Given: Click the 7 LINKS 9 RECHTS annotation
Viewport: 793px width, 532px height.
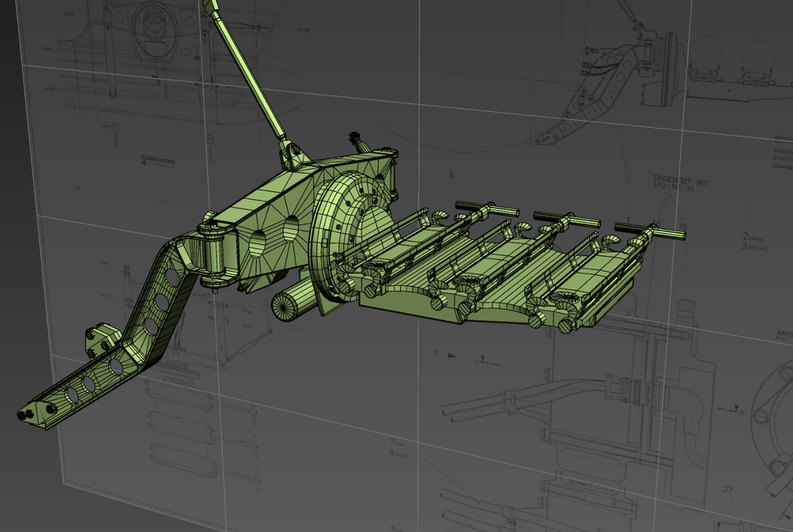Looking at the screenshot, I should click(x=399, y=447).
